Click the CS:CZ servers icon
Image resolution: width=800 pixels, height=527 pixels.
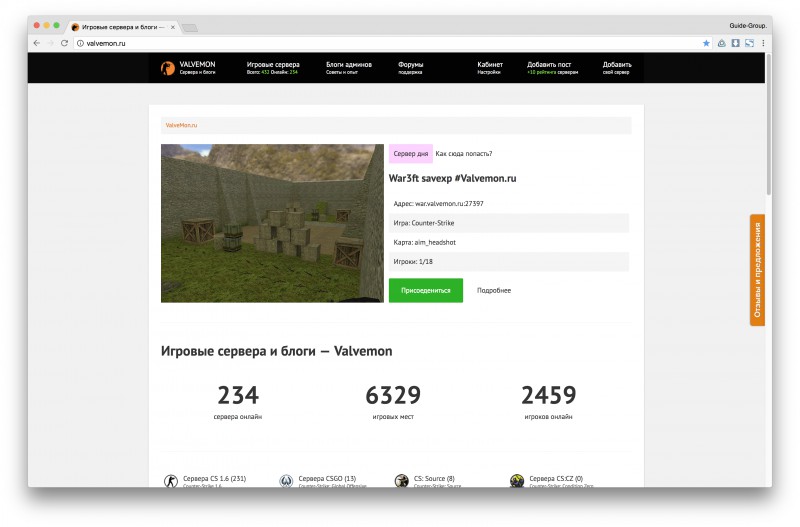(517, 481)
